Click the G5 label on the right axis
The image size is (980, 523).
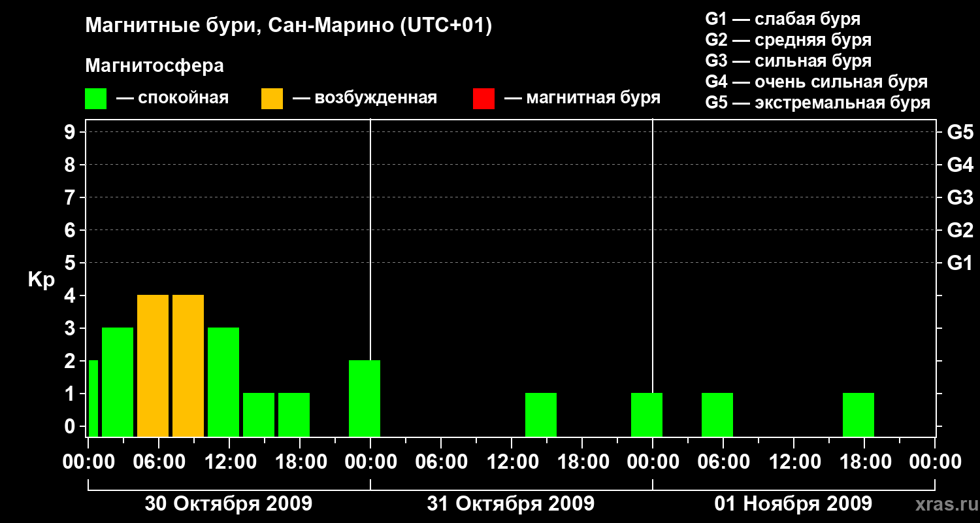click(x=960, y=132)
